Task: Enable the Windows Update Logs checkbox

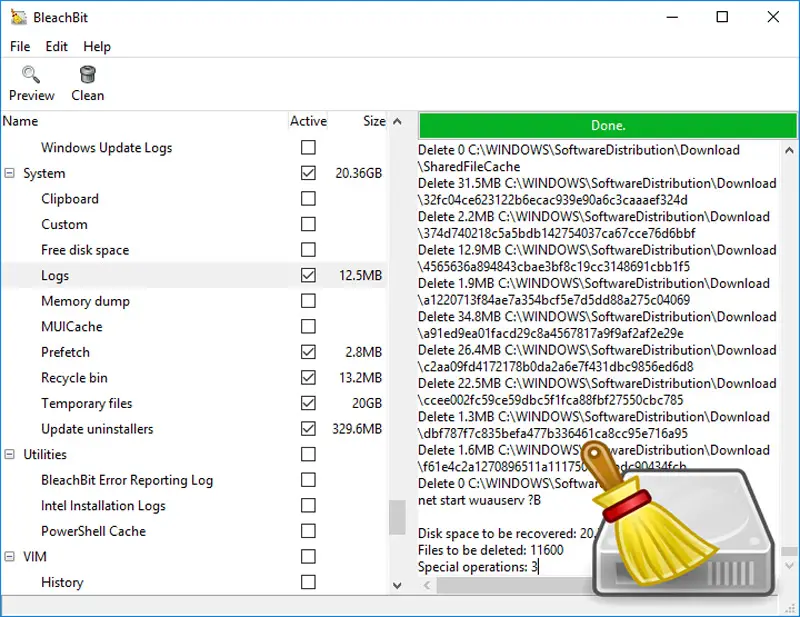Action: point(308,147)
